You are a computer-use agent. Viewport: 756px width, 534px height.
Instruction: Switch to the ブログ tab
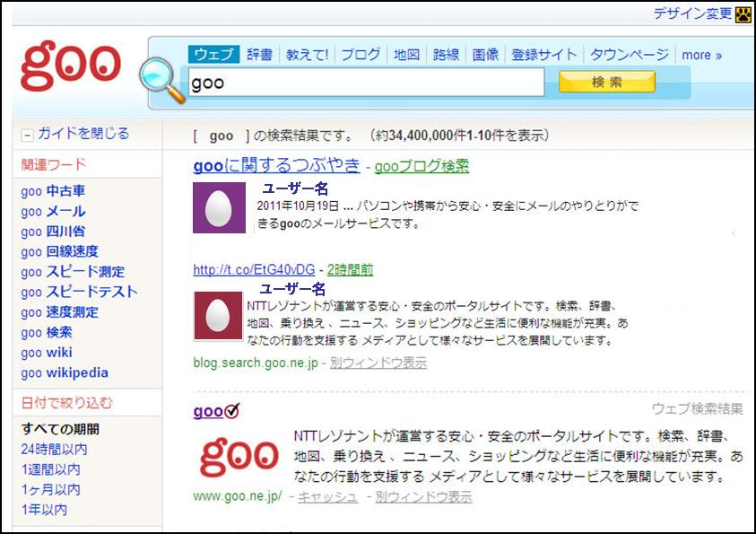pos(361,55)
